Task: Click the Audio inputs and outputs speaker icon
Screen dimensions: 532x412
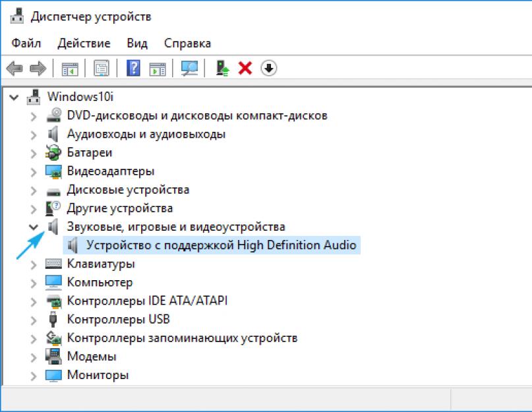Action: [53, 134]
